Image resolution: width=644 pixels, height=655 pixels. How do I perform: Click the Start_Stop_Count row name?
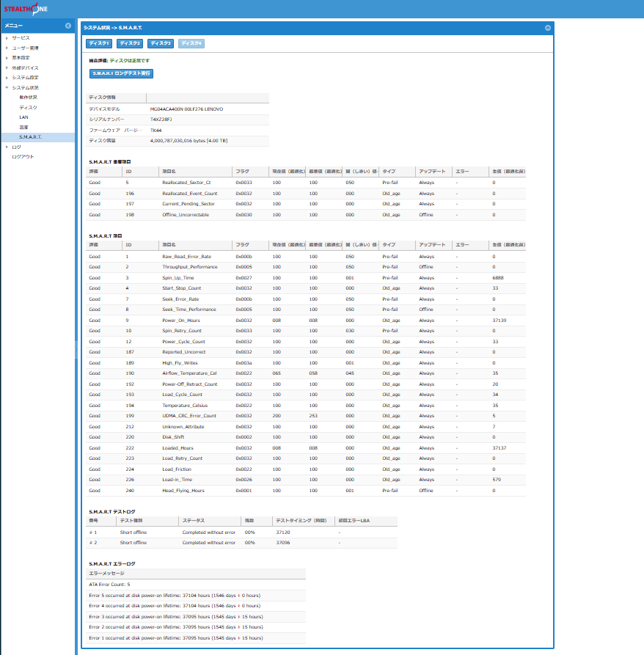coord(182,288)
